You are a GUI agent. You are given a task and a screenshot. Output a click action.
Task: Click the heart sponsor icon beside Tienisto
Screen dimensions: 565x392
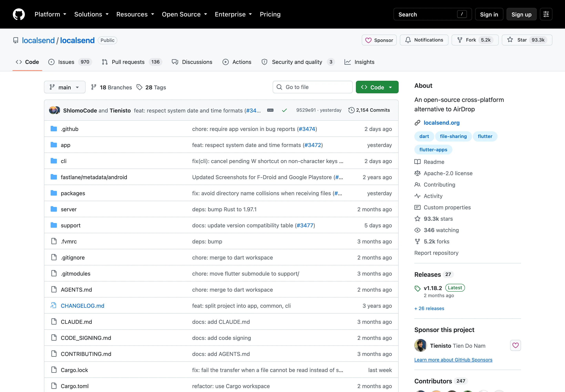click(x=515, y=345)
